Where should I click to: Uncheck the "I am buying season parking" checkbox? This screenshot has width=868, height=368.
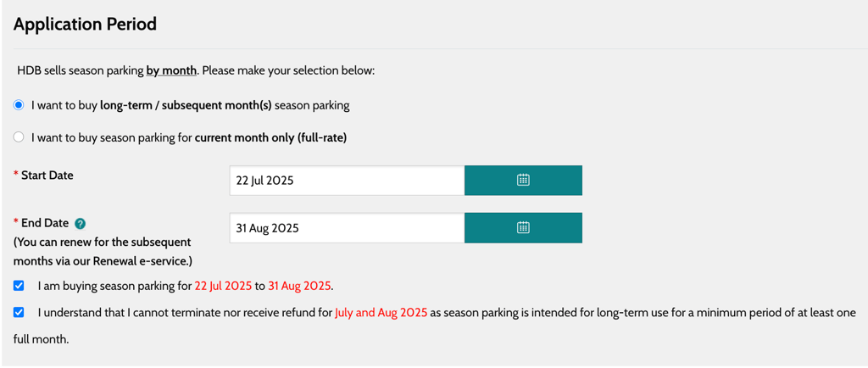point(19,286)
